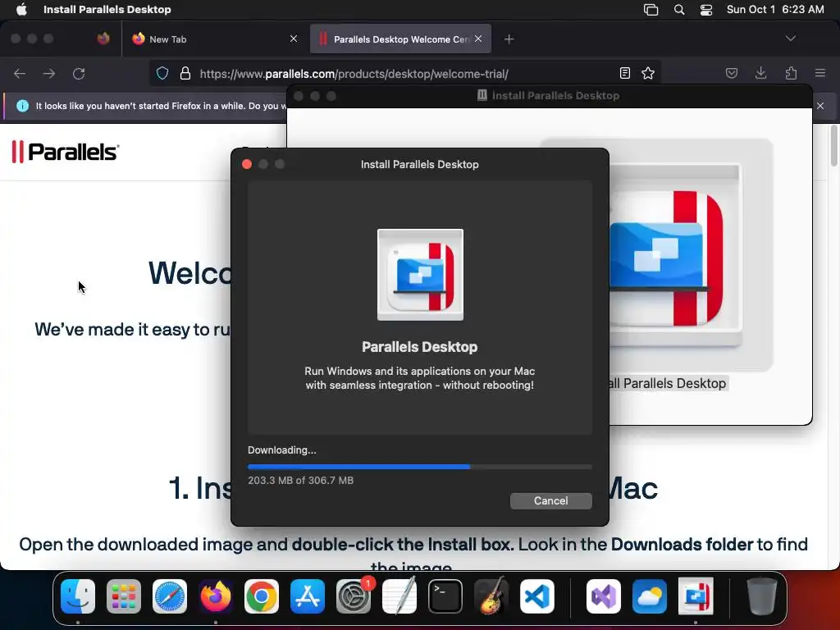Open the Trash from the Dock
This screenshot has width=840, height=630.
tap(761, 596)
